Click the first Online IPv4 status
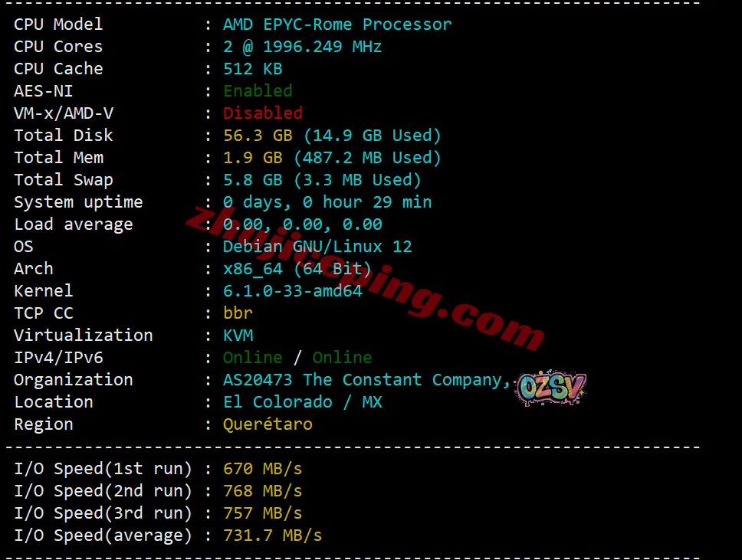This screenshot has width=742, height=560. point(253,358)
